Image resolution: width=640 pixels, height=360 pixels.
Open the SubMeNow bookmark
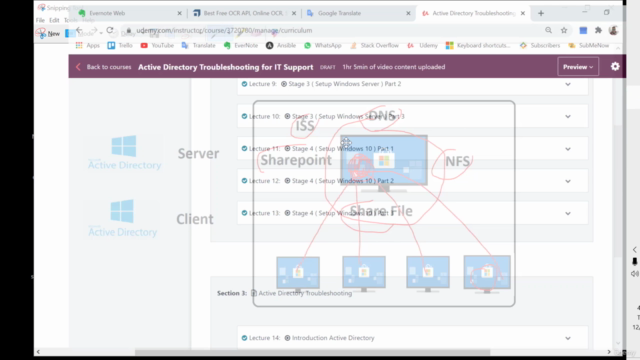[x=589, y=45]
